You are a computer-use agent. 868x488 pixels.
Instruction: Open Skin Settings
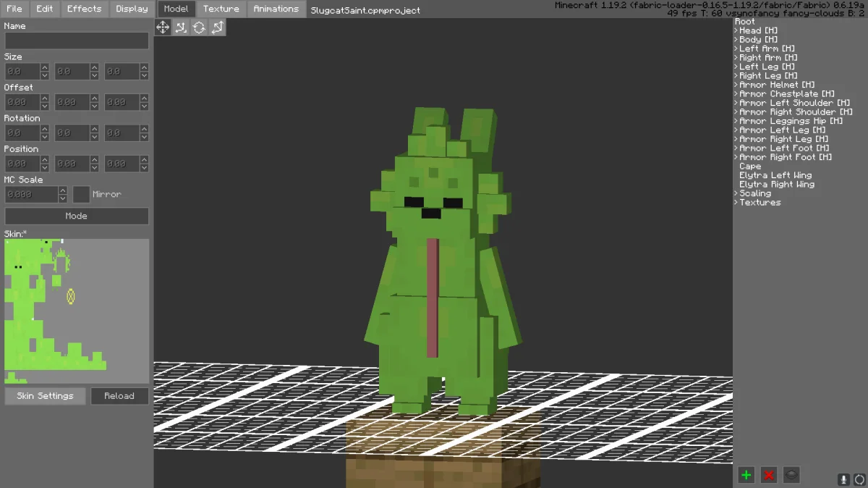coord(46,396)
